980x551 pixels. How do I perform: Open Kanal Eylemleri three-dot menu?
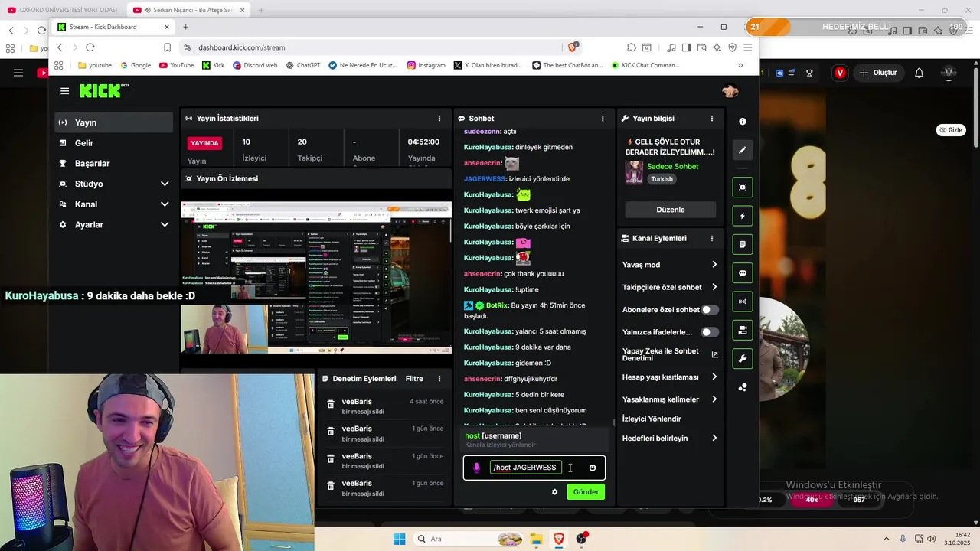(712, 238)
